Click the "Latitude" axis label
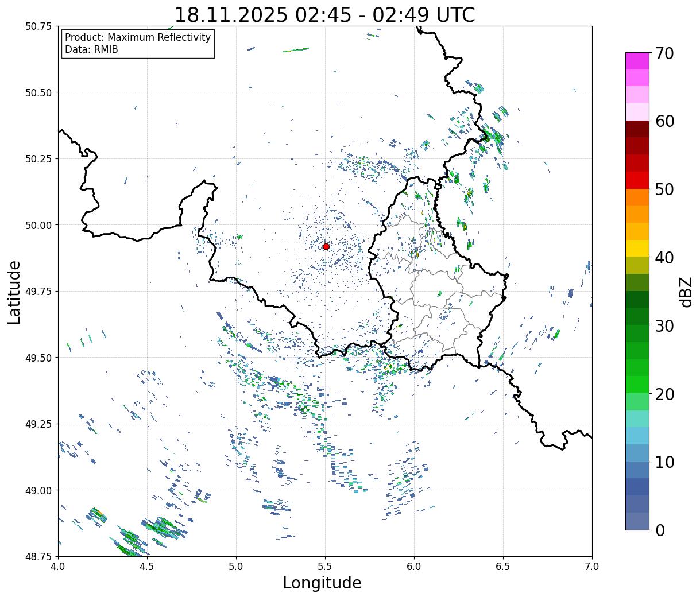The width and height of the screenshot is (700, 597). pos(14,292)
